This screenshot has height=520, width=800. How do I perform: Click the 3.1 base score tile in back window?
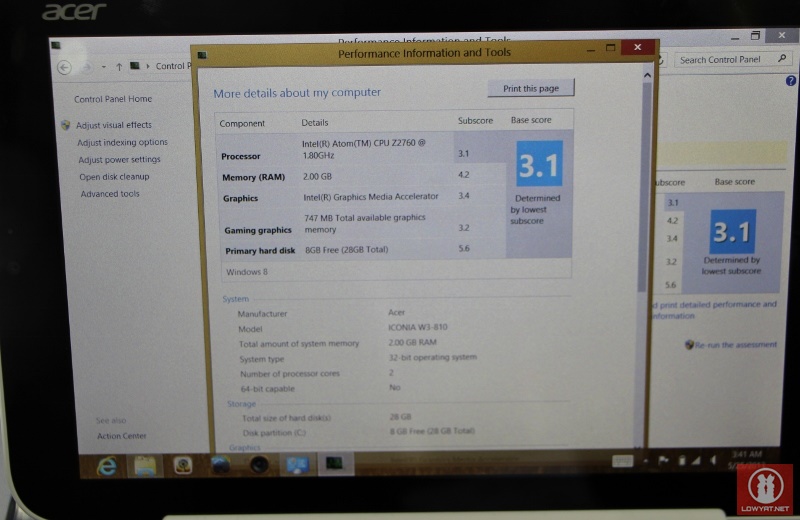pyautogui.click(x=732, y=231)
